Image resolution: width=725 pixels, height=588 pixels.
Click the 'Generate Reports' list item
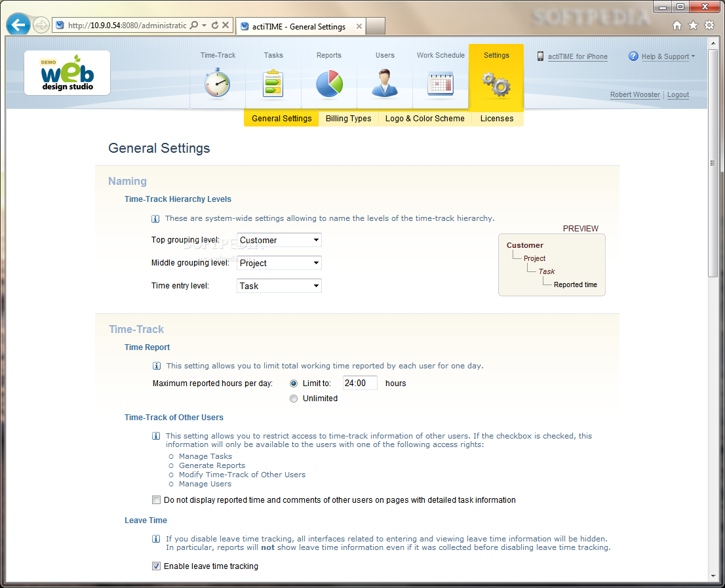pos(212,465)
